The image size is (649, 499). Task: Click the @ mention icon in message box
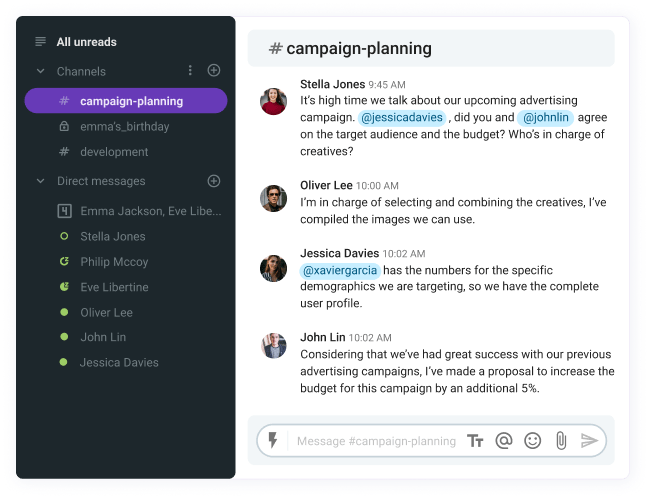click(x=503, y=441)
